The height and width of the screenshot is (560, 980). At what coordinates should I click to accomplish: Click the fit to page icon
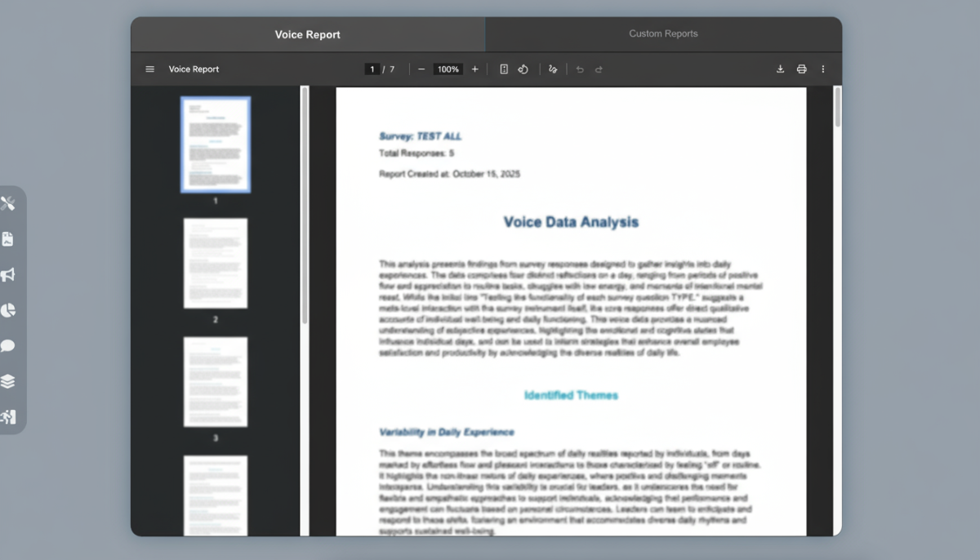pyautogui.click(x=504, y=69)
